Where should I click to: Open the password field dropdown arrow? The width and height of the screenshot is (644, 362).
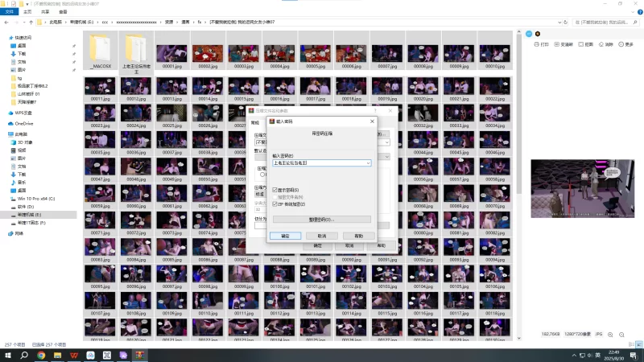coord(368,163)
